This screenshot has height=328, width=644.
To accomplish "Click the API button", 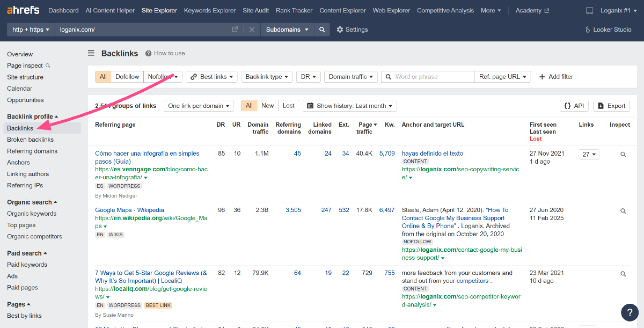I will (x=574, y=106).
